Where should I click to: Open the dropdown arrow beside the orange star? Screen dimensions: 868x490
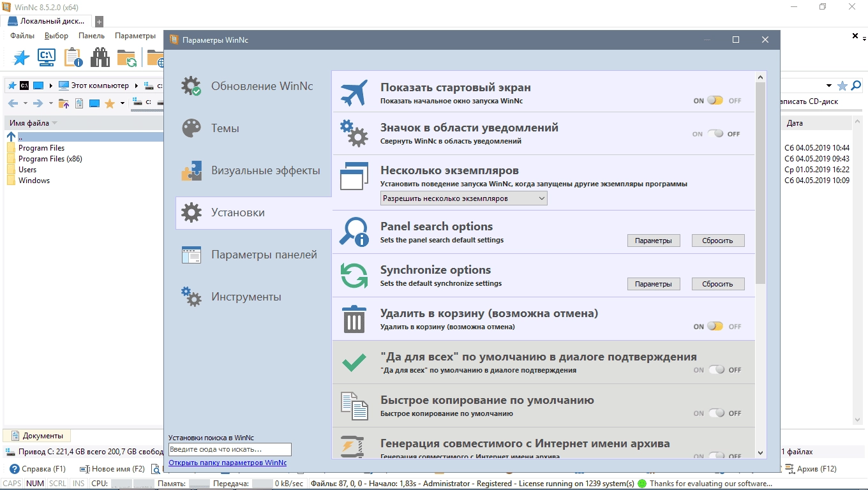coord(122,103)
